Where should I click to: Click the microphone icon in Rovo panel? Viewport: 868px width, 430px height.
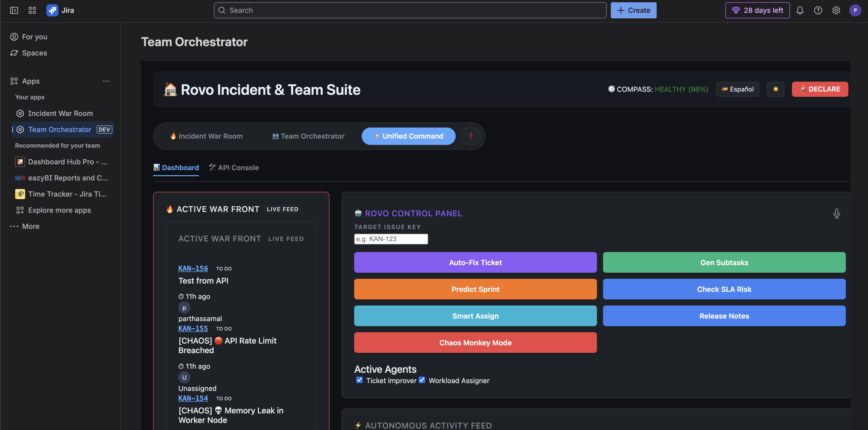836,213
